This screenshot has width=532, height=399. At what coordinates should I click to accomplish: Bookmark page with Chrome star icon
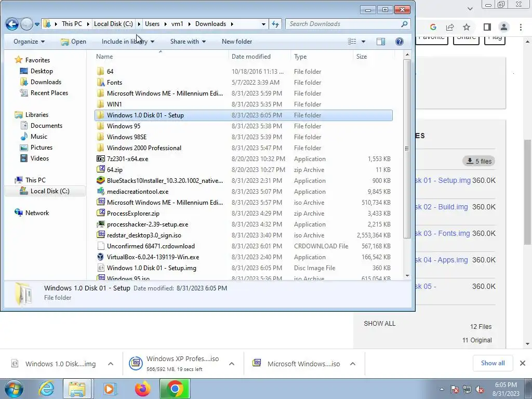pos(467,27)
